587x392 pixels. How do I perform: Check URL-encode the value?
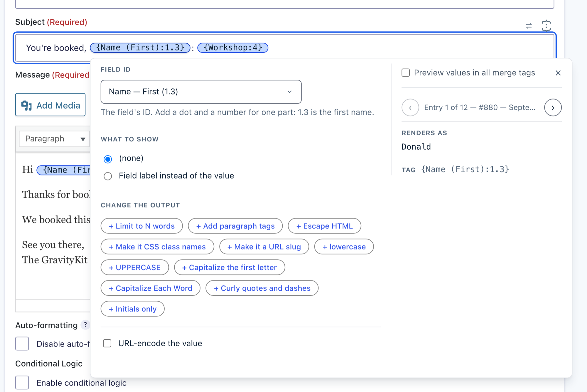[107, 343]
